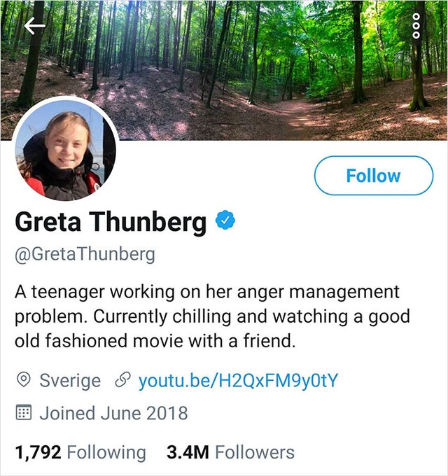The height and width of the screenshot is (476, 448).
Task: Click the word Following
Action: pyautogui.click(x=106, y=452)
